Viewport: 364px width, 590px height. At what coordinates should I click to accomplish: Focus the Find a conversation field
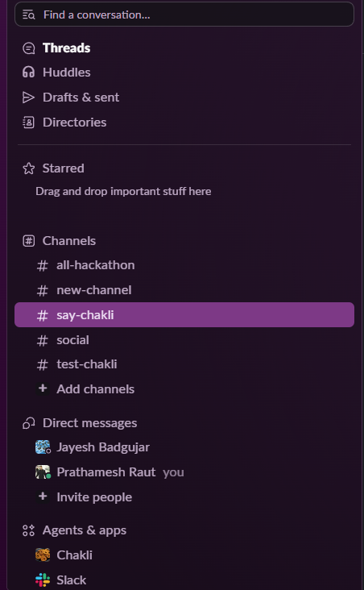[184, 15]
